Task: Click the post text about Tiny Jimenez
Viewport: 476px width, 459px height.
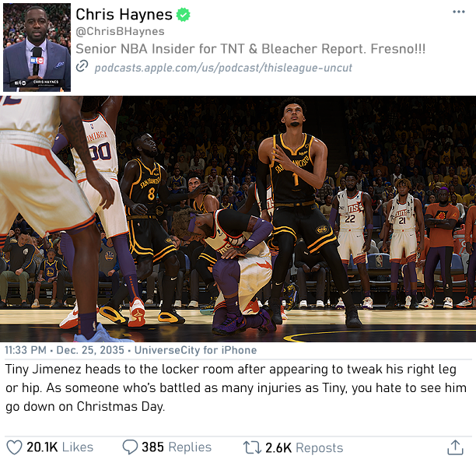Action: [236, 387]
